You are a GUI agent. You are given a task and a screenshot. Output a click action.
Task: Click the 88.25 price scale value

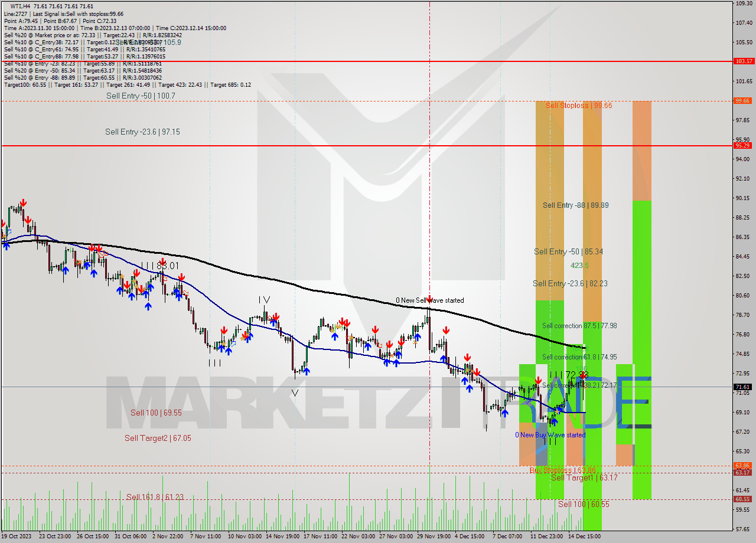tap(744, 217)
